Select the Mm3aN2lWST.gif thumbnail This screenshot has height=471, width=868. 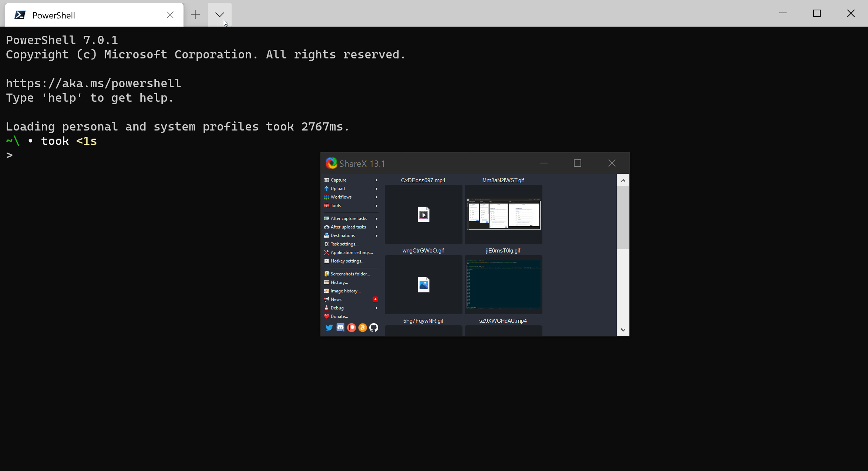[503, 214]
